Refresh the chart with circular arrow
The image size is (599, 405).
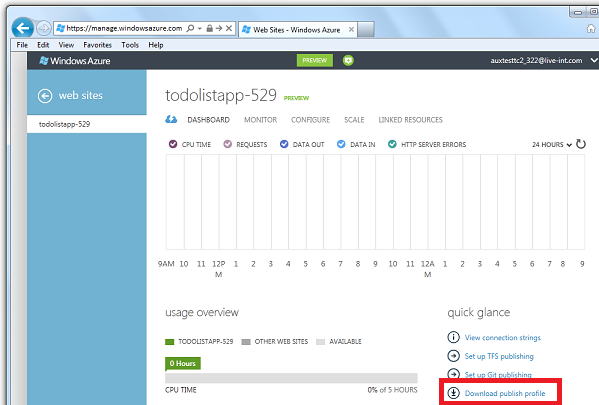click(x=581, y=144)
